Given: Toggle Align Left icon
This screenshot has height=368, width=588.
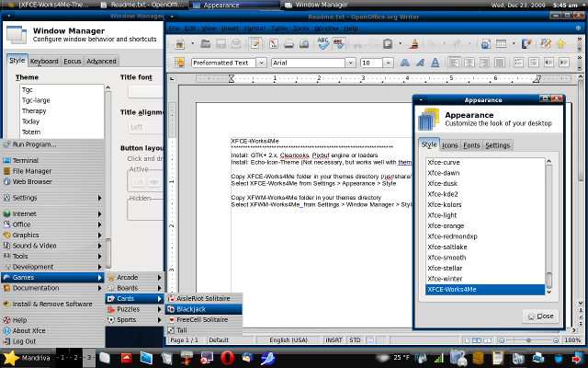Looking at the screenshot, I should point(454,63).
